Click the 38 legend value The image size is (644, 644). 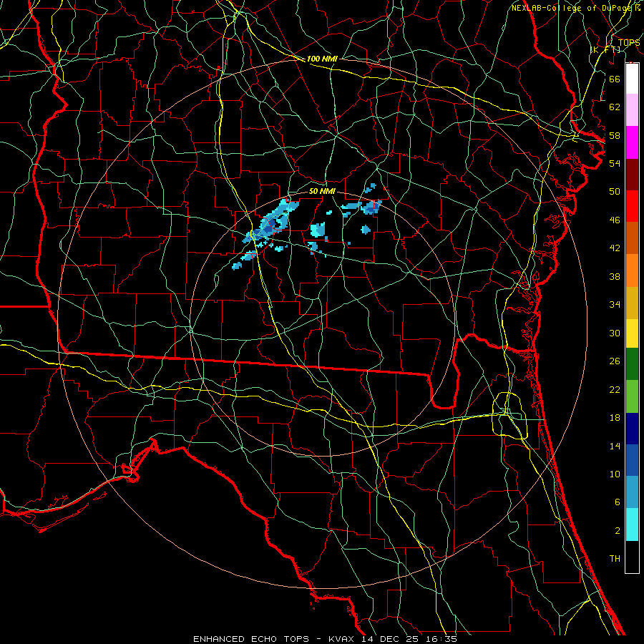tap(615, 276)
